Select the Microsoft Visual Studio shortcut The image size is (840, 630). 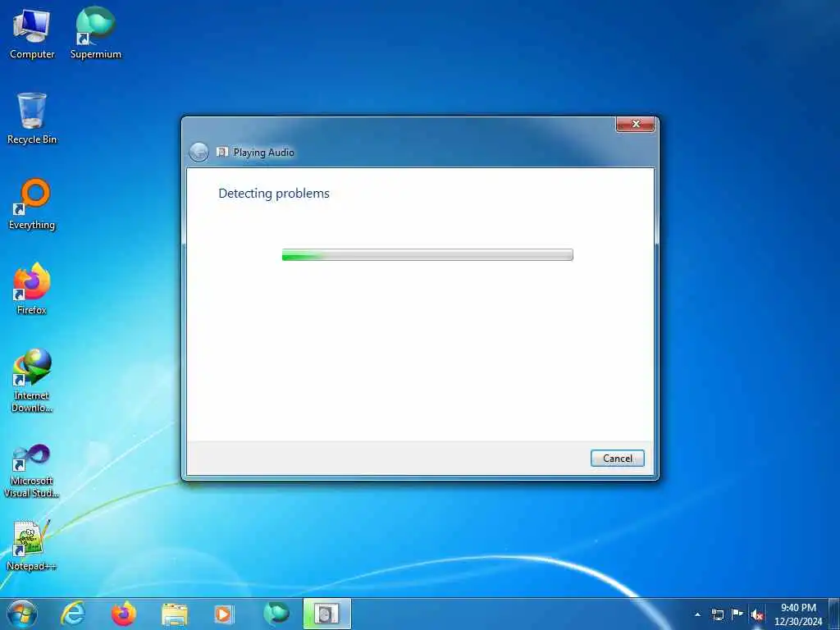pos(32,472)
